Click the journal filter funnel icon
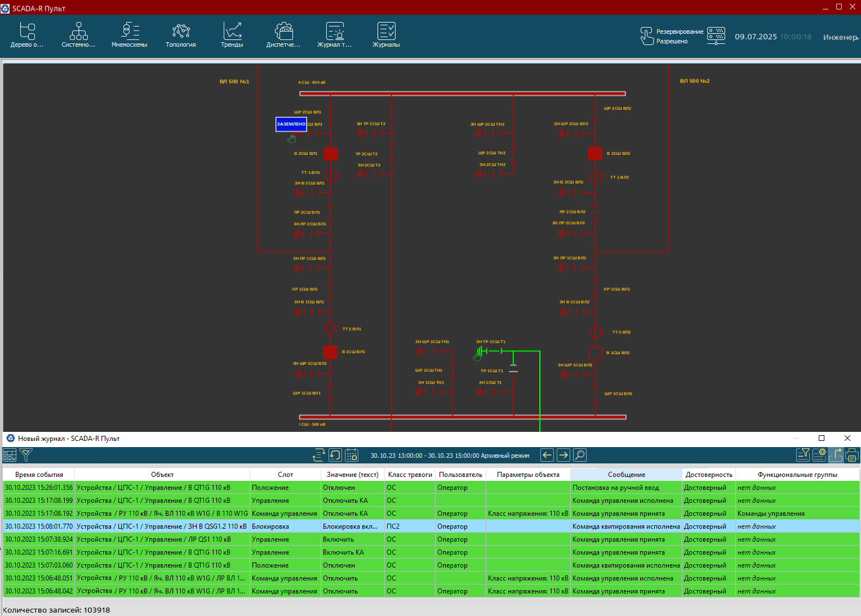861x616 pixels. pyautogui.click(x=26, y=455)
